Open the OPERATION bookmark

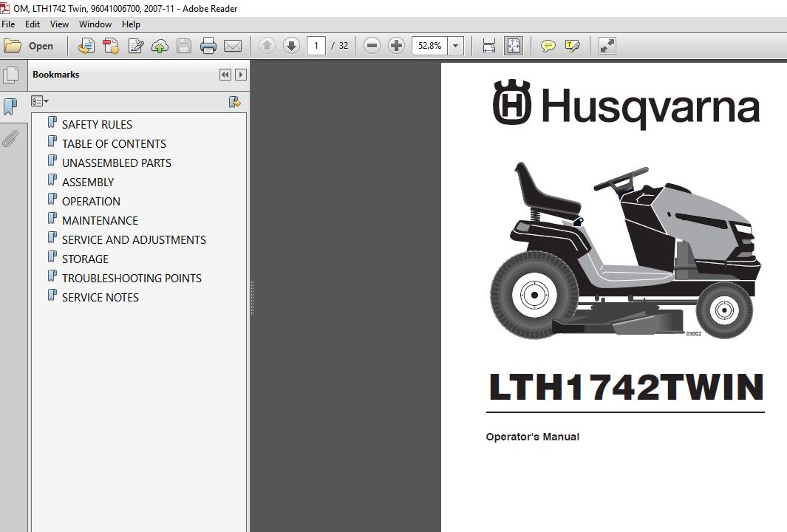click(x=91, y=201)
